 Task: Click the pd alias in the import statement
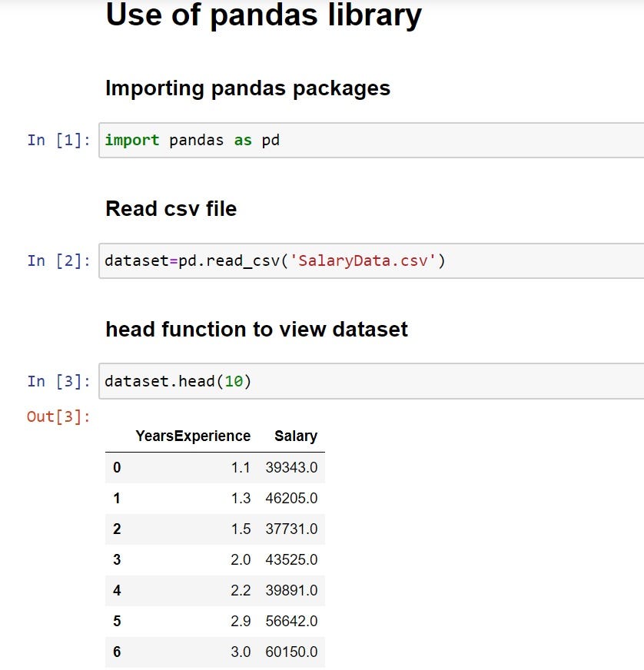click(268, 140)
